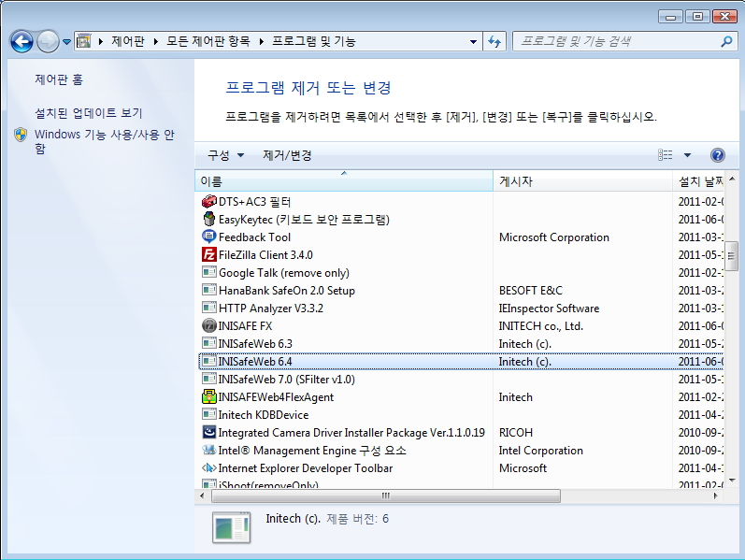Click the search magnifier icon

click(x=726, y=42)
